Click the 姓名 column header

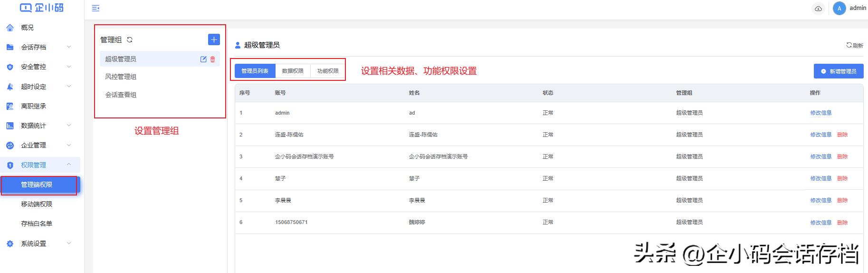[414, 93]
